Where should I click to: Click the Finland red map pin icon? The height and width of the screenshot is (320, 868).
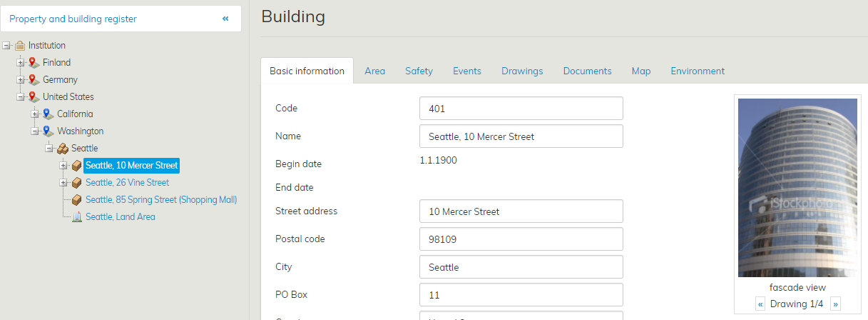[34, 63]
